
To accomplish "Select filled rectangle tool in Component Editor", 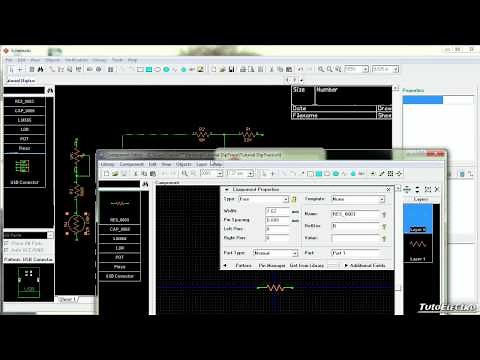I will (319, 173).
